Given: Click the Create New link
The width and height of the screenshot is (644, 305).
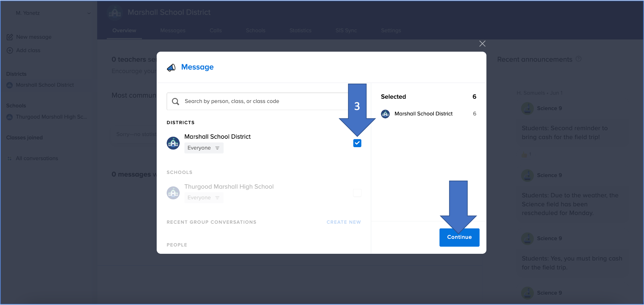Looking at the screenshot, I should point(343,222).
